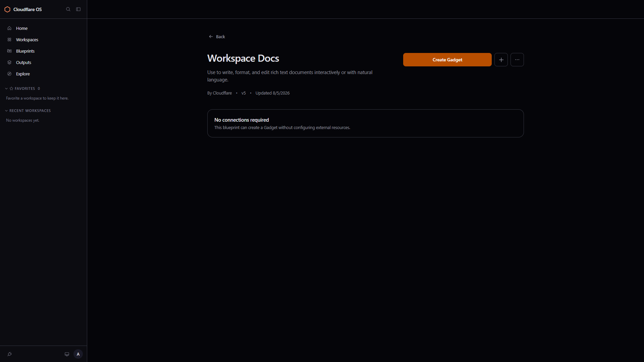Click the Workspace Docs heading
Screen dimensions: 644x362
(x=243, y=58)
